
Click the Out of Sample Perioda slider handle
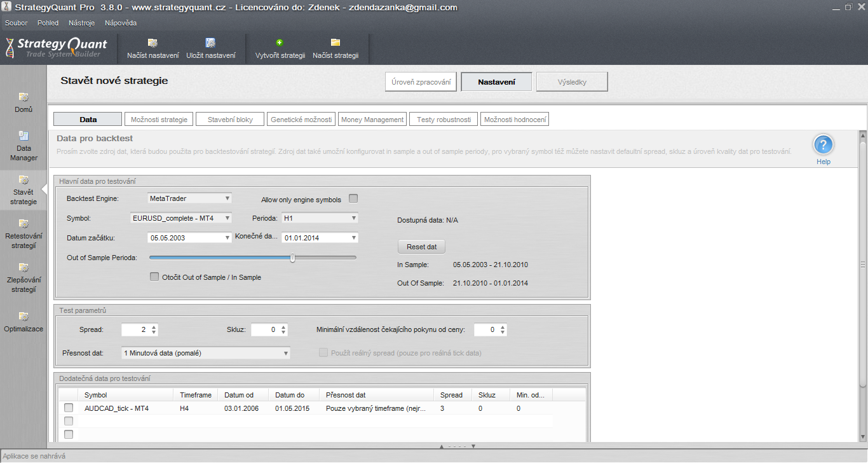(292, 258)
